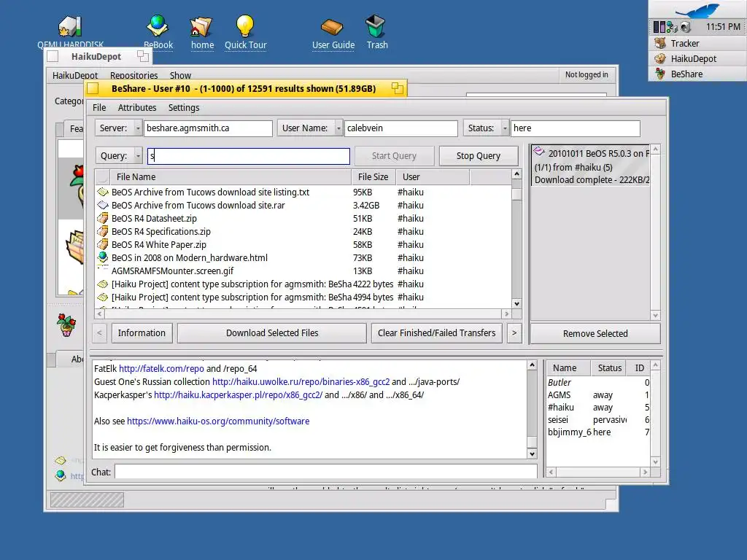Click the Remove Selected button
This screenshot has height=560, width=747.
click(x=595, y=333)
